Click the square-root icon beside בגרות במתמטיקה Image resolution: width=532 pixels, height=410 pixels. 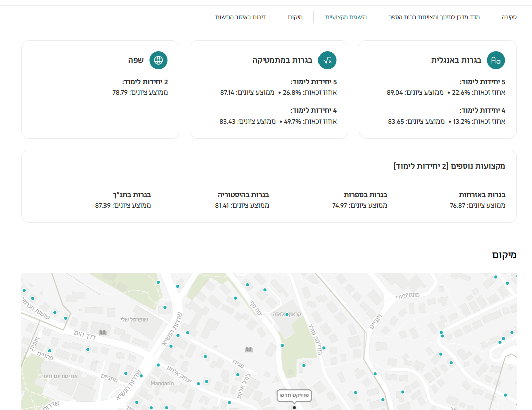(327, 60)
